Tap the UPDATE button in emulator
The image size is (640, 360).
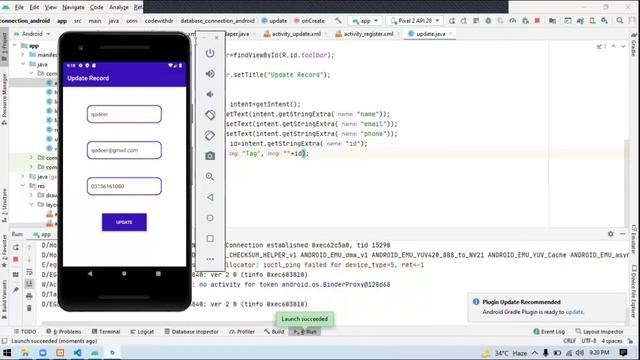point(124,222)
